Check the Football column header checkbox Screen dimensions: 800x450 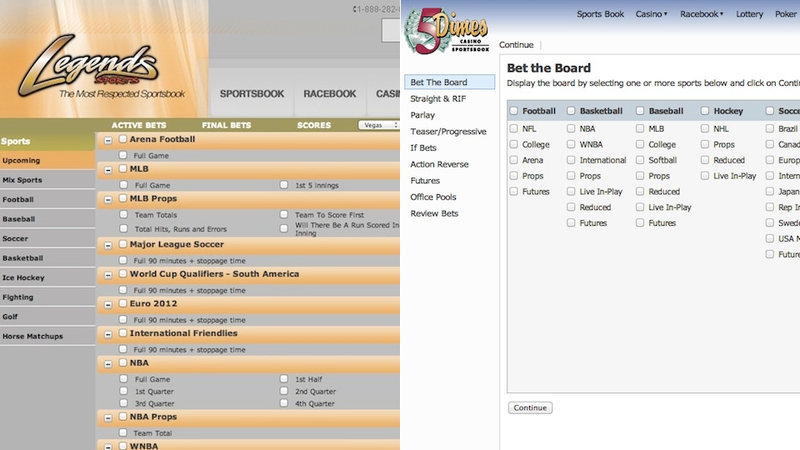click(x=514, y=111)
